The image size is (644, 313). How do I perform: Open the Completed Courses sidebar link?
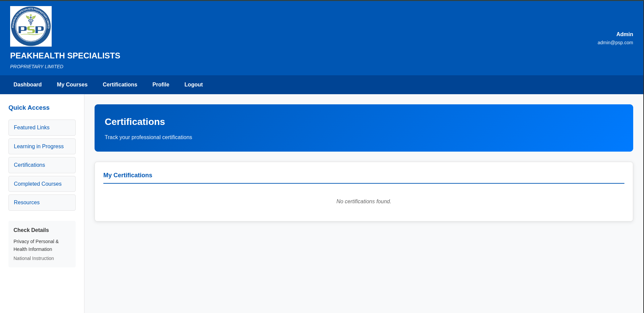[x=42, y=184]
